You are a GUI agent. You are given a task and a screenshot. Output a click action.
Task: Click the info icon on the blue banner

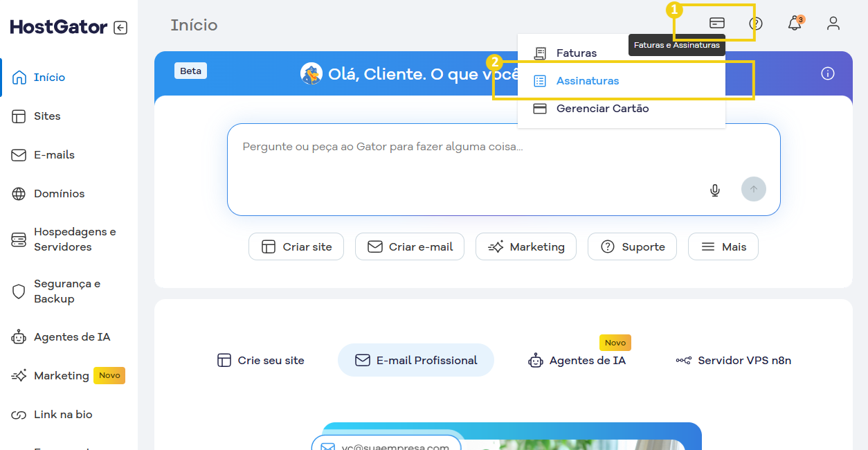pyautogui.click(x=828, y=73)
